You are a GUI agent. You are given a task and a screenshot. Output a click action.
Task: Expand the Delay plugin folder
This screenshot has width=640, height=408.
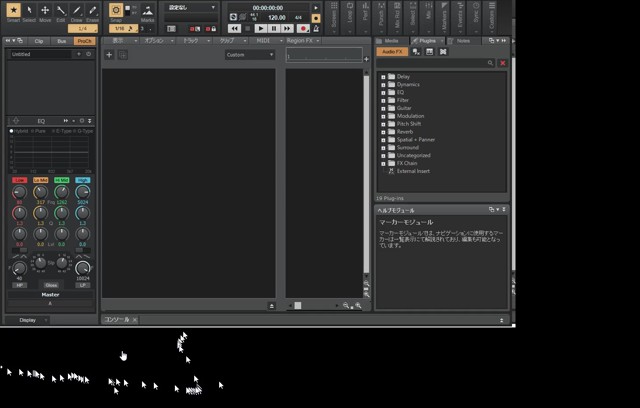(x=383, y=77)
